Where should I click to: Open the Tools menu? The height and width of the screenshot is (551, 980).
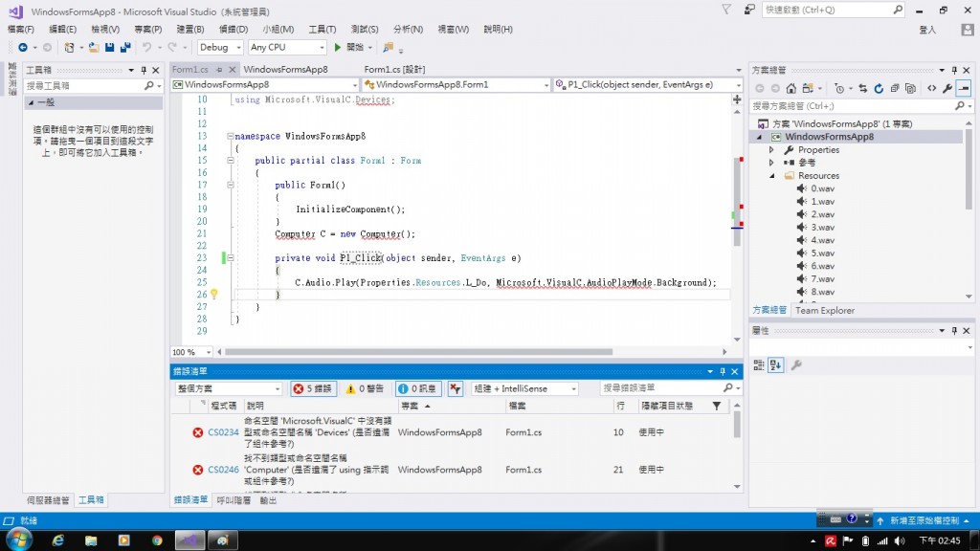tap(322, 30)
